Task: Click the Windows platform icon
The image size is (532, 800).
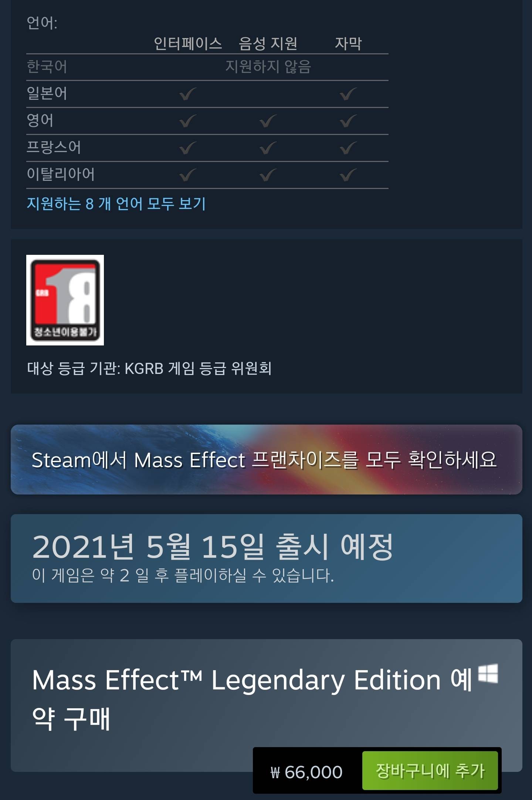Action: coord(488,673)
